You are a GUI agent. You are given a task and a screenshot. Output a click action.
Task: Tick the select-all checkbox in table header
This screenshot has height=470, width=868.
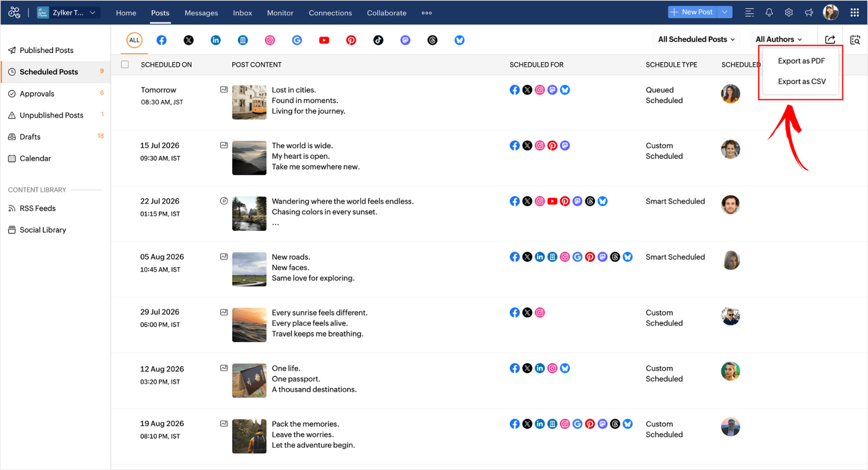pyautogui.click(x=125, y=65)
